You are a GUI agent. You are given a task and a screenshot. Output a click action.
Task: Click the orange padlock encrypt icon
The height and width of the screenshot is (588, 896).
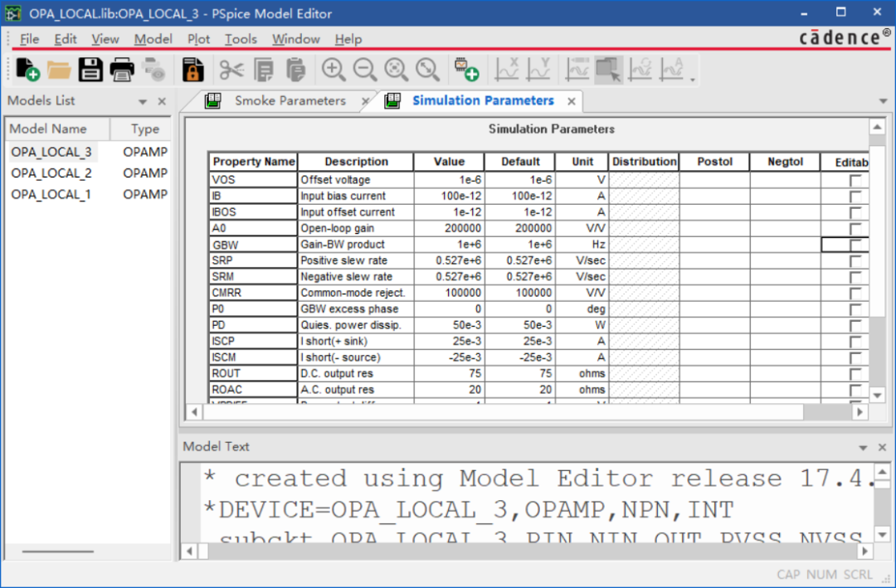pos(193,70)
